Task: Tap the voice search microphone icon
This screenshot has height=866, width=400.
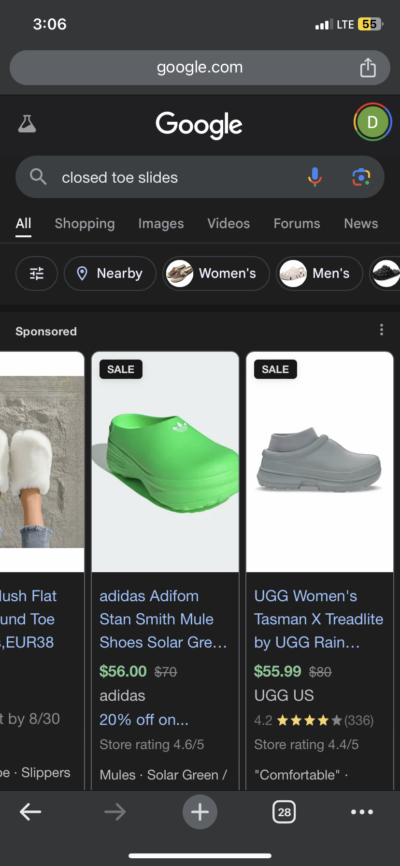Action: pos(314,177)
